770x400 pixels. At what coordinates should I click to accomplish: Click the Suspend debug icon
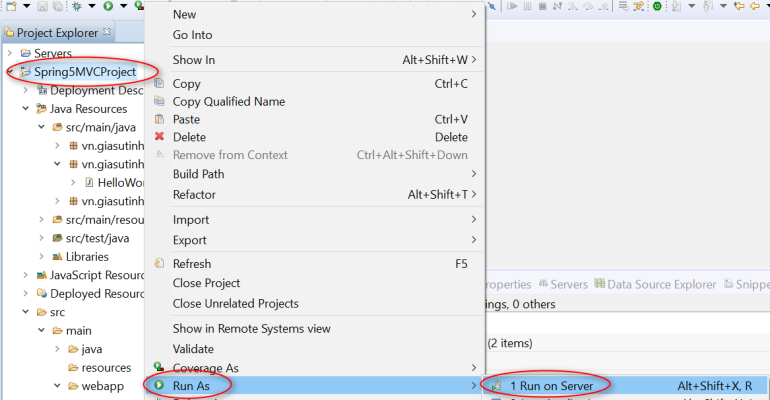[527, 6]
